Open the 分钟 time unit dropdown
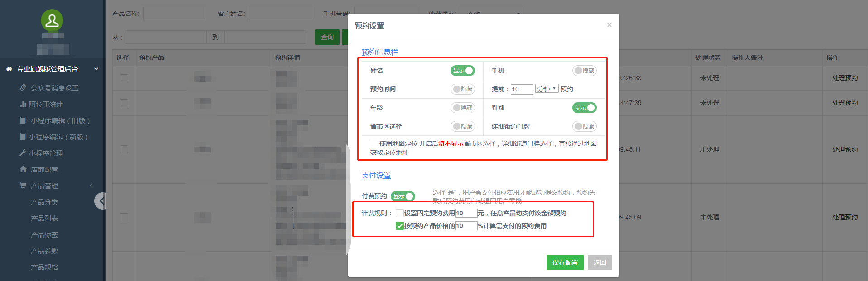This screenshot has width=868, height=281. (547, 89)
